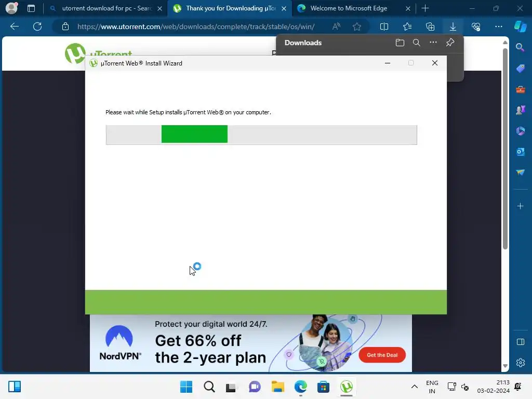Add this page to favorites
Screen dimensions: 532x399
pyautogui.click(x=356, y=26)
